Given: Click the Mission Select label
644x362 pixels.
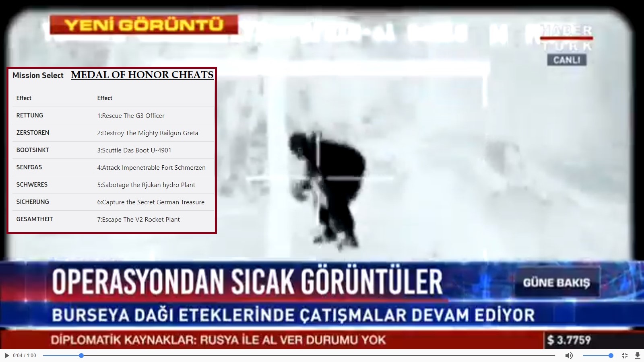Looking at the screenshot, I should 38,75.
